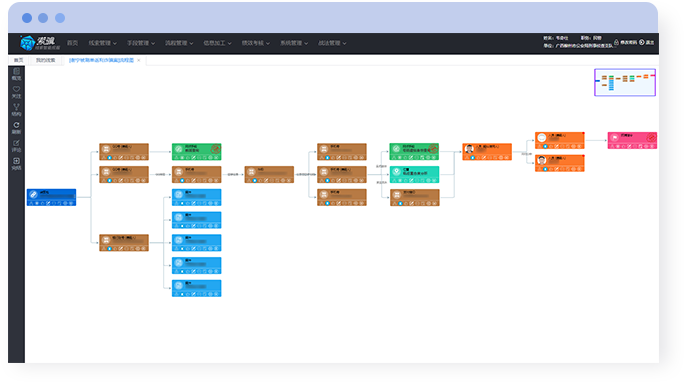The width and height of the screenshot is (684, 382).
Task: Expand the 手段管理 dropdown menu
Action: (141, 43)
